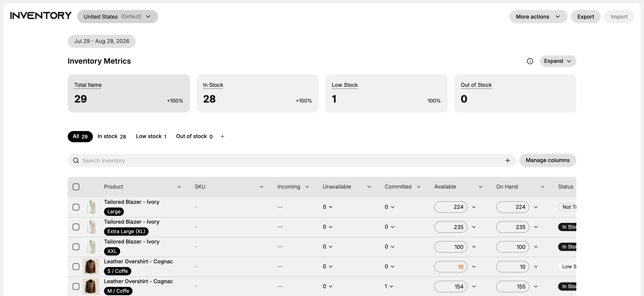The image size is (644, 296).
Task: Open SKU column sort chevron
Action: click(x=262, y=187)
